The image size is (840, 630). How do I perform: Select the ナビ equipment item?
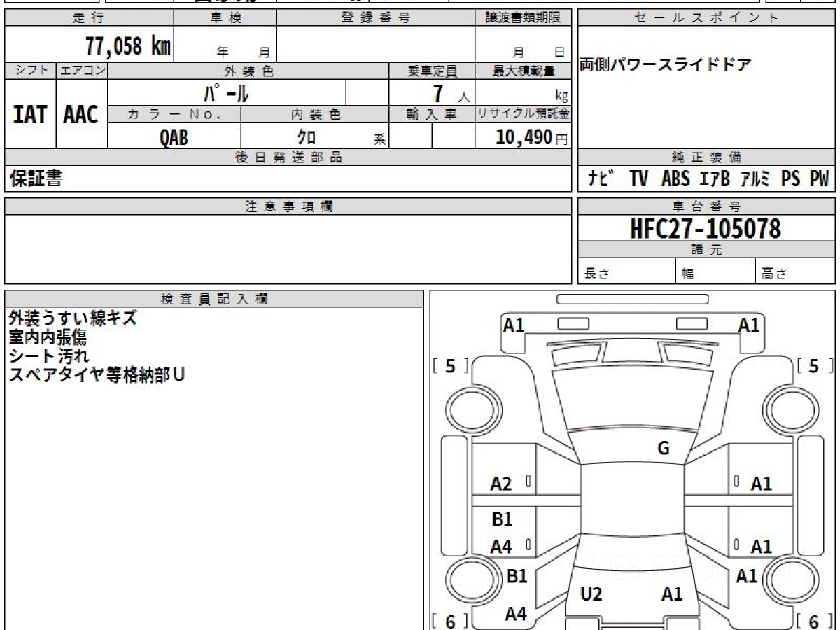600,179
